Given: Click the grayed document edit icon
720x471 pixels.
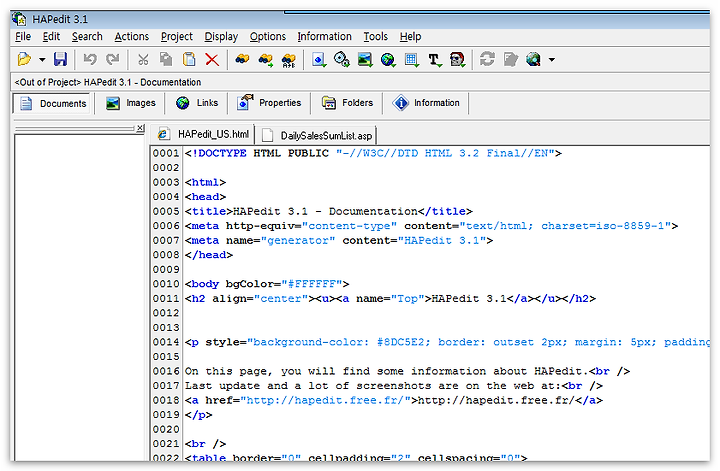Looking at the screenshot, I should pyautogui.click(x=510, y=59).
